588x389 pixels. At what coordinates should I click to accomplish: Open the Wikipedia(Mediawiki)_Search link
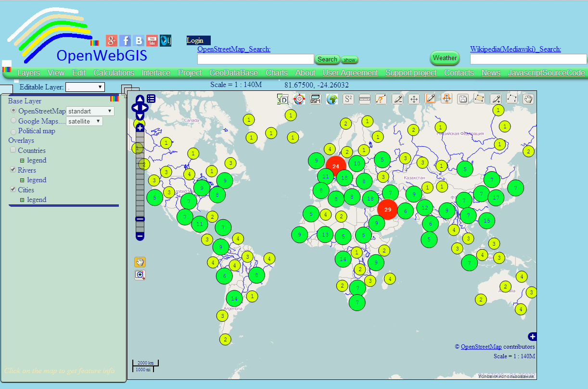pos(516,49)
